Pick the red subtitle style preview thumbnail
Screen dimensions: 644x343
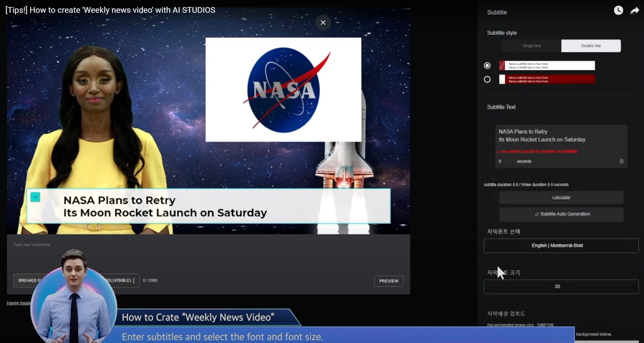pyautogui.click(x=547, y=79)
